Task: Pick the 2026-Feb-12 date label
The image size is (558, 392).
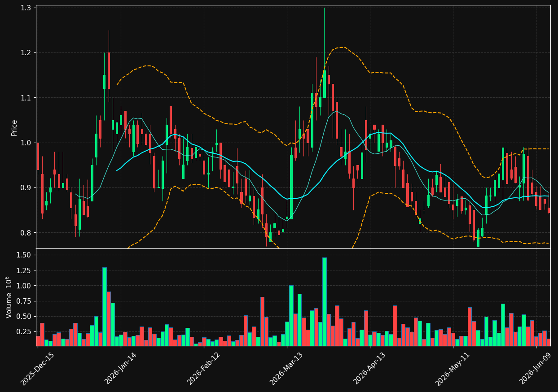Action: click(203, 368)
